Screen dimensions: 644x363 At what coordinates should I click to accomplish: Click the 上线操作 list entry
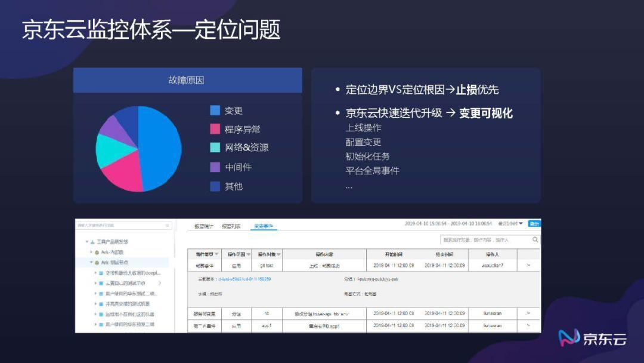coord(364,128)
